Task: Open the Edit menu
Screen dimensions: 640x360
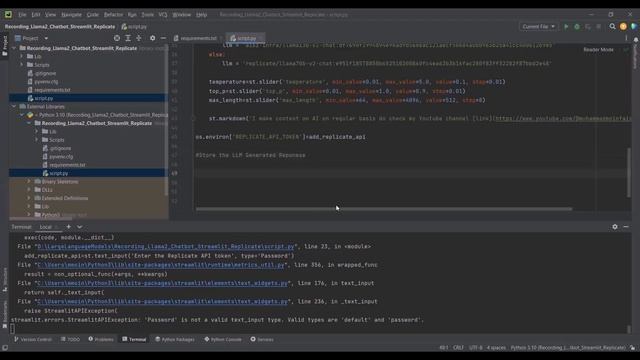Action: point(36,15)
